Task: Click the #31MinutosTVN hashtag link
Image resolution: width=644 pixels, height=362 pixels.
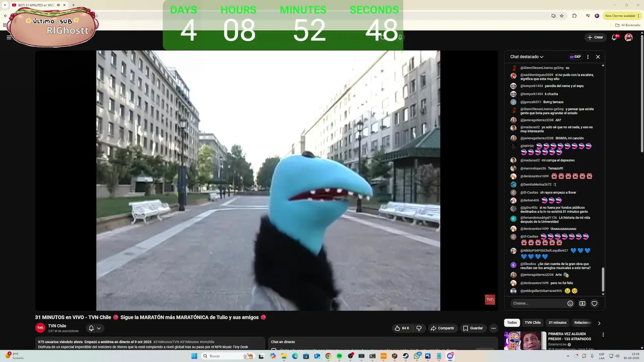Action: (166, 342)
